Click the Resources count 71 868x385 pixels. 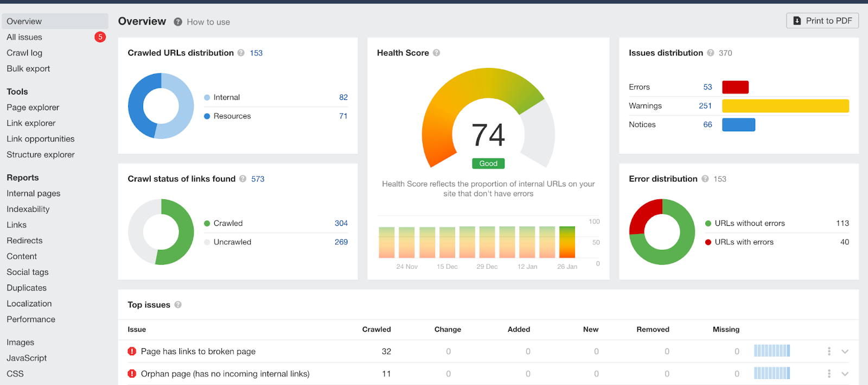pos(343,116)
